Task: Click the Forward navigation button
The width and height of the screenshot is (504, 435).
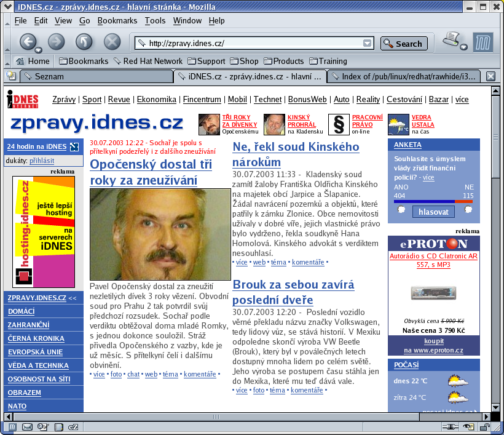Action: 57,42
